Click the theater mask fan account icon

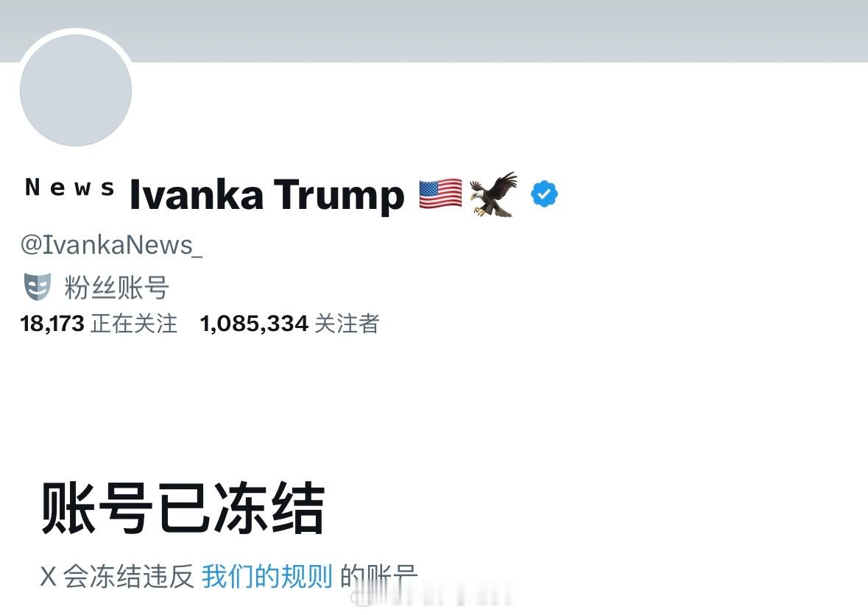37,286
